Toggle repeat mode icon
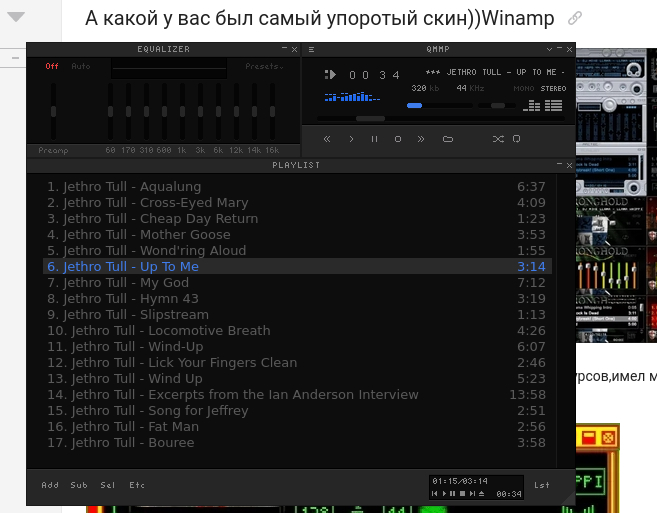657x513 pixels. click(517, 139)
